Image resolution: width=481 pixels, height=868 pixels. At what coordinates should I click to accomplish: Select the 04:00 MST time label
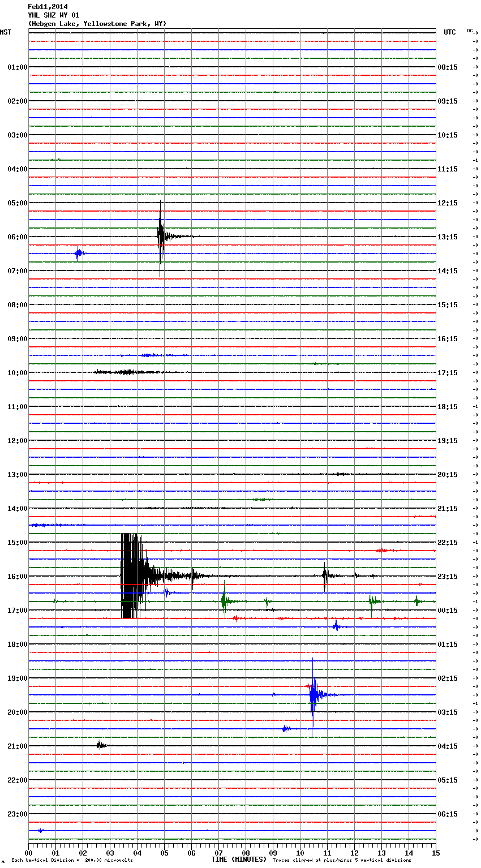coord(17,169)
